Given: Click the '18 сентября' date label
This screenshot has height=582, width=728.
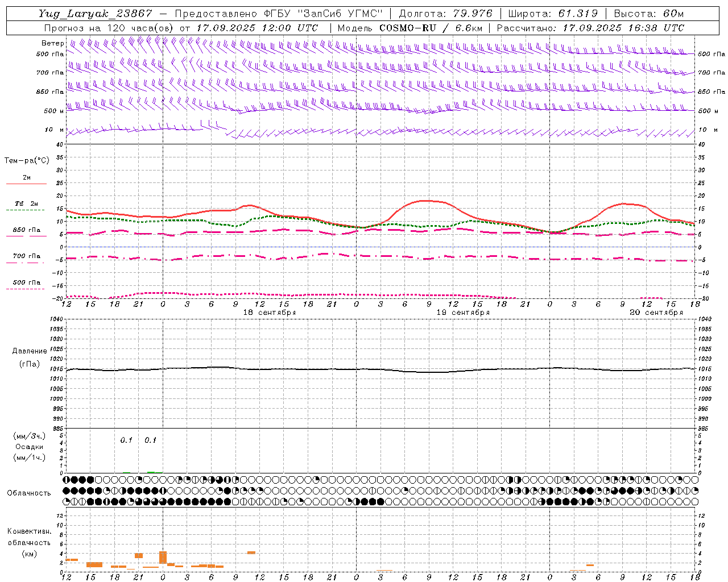Looking at the screenshot, I should click(x=270, y=313).
